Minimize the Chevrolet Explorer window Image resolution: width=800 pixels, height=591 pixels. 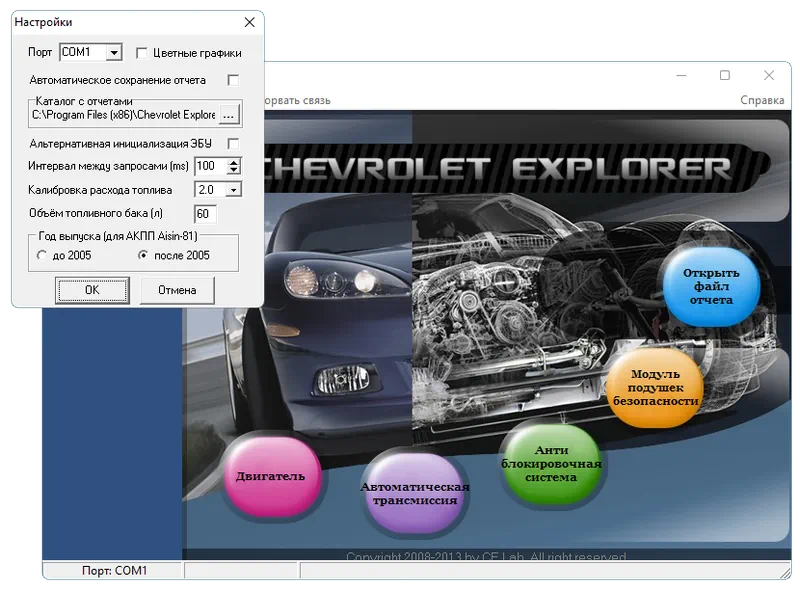681,76
